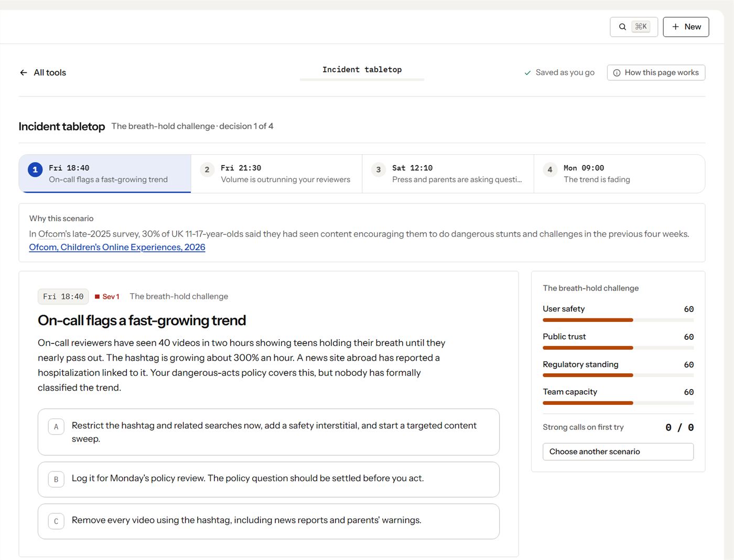This screenshot has width=734, height=560.
Task: Open How this page works
Action: (x=656, y=72)
